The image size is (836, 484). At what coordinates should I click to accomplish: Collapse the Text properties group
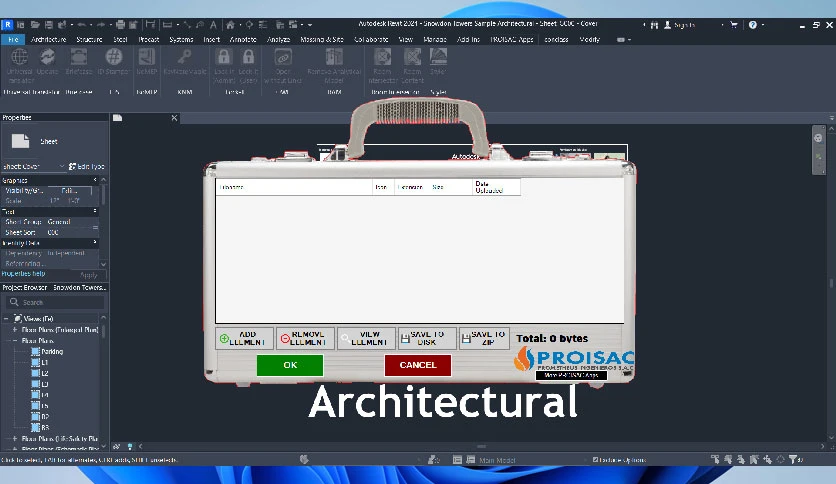[95, 211]
